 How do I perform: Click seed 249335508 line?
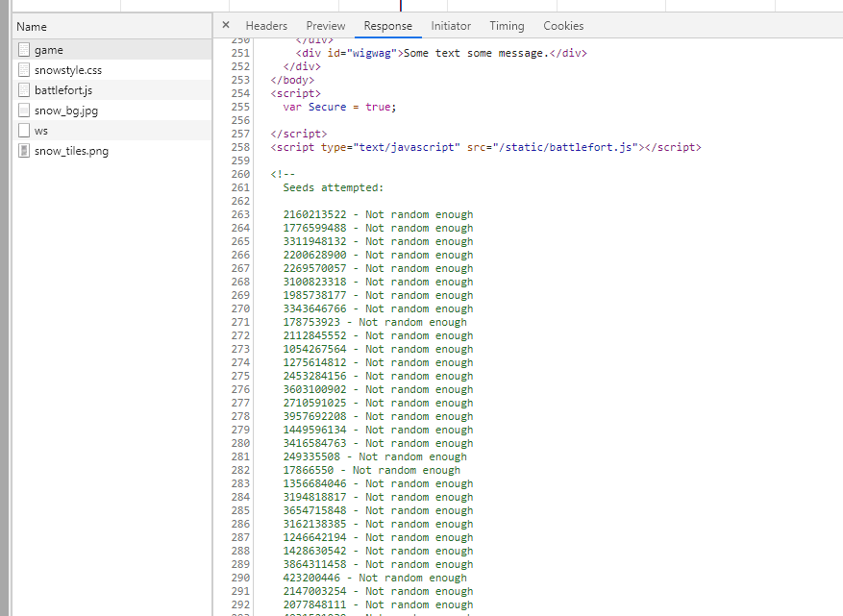(375, 456)
